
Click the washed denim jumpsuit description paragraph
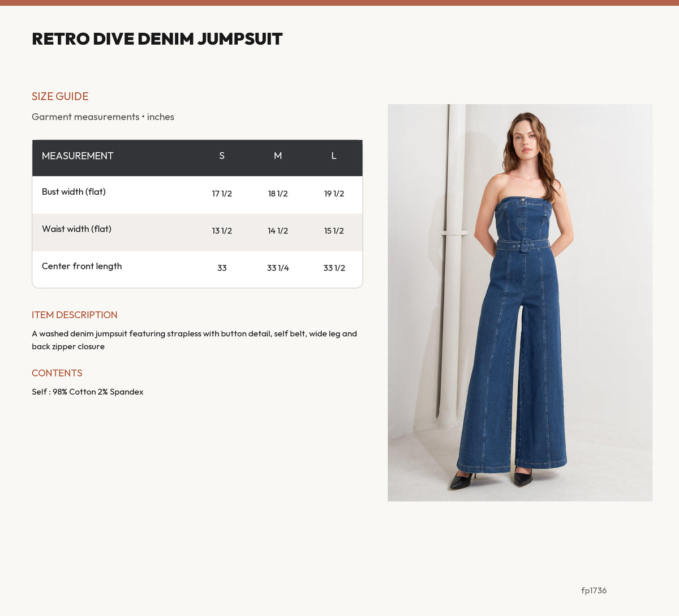195,340
